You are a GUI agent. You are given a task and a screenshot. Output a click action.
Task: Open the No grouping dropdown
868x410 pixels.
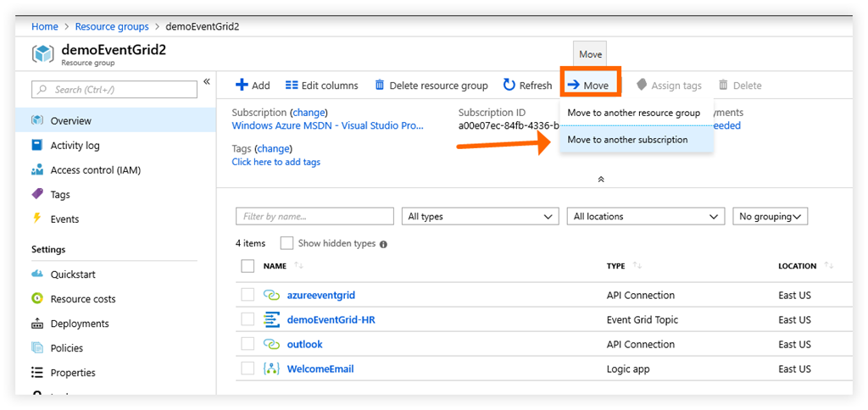pyautogui.click(x=770, y=217)
